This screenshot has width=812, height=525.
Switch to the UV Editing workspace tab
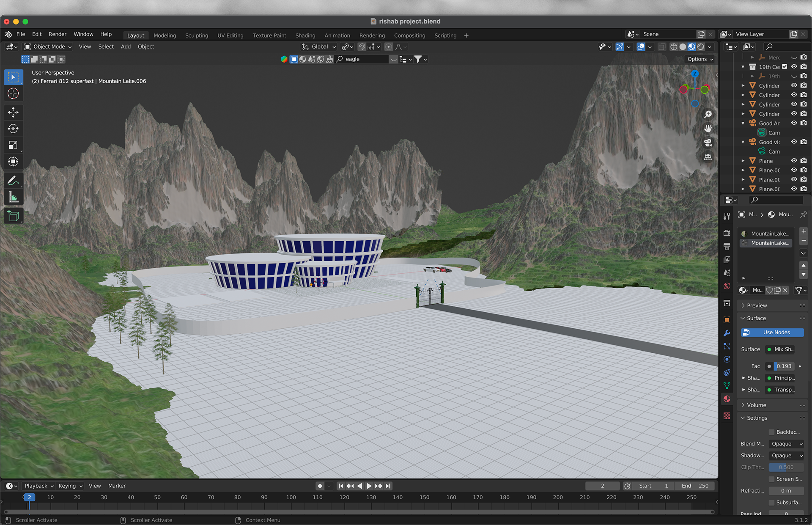[230, 36]
